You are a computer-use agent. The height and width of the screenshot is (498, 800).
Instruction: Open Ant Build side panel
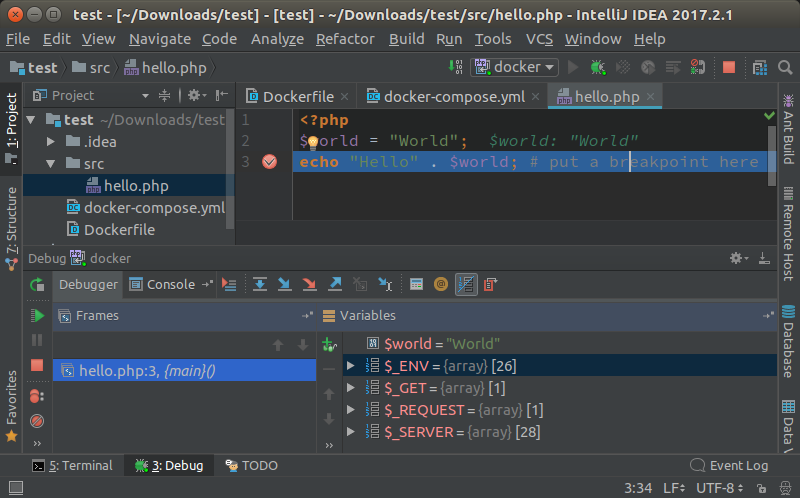click(x=788, y=129)
